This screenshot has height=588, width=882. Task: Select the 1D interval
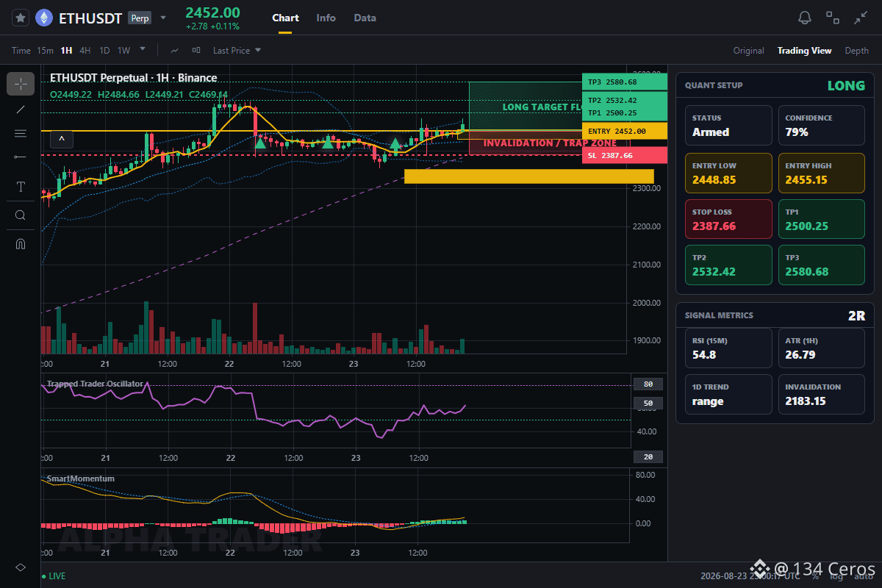click(x=104, y=51)
